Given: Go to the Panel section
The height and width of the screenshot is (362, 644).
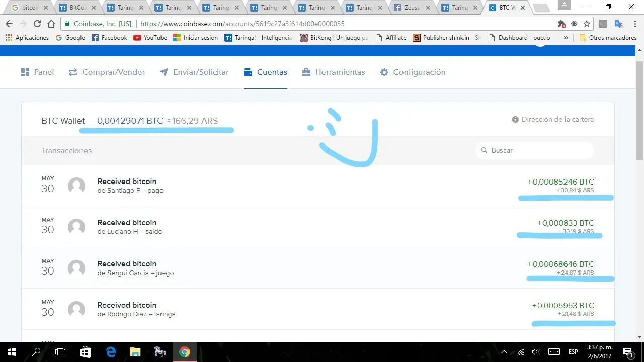Looking at the screenshot, I should pyautogui.click(x=37, y=72).
